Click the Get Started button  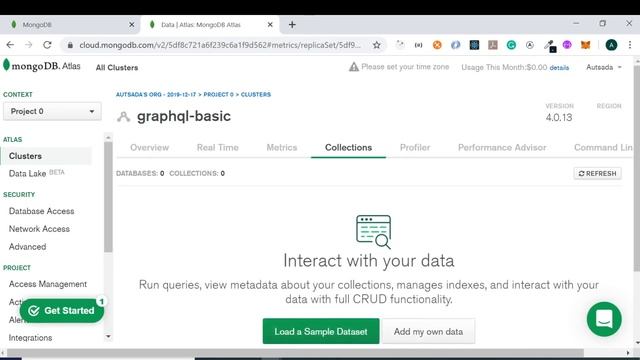62,311
